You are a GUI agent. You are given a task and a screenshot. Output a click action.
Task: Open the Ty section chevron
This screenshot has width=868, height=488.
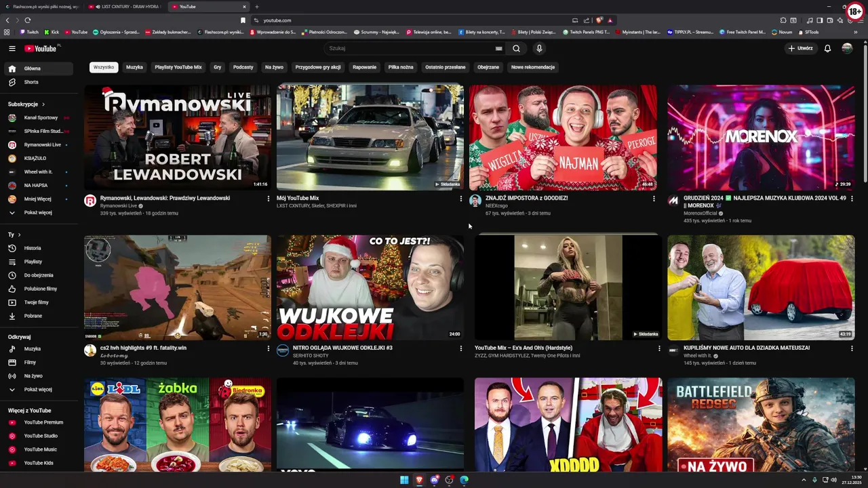pyautogui.click(x=19, y=235)
